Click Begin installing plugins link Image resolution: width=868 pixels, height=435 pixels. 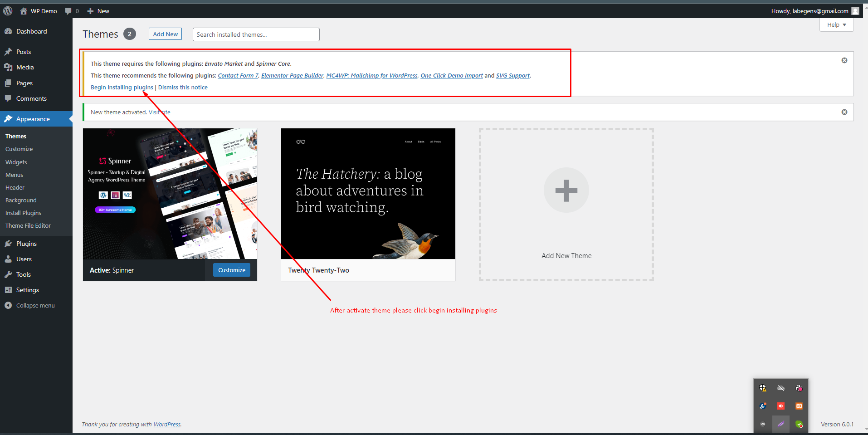pyautogui.click(x=122, y=87)
